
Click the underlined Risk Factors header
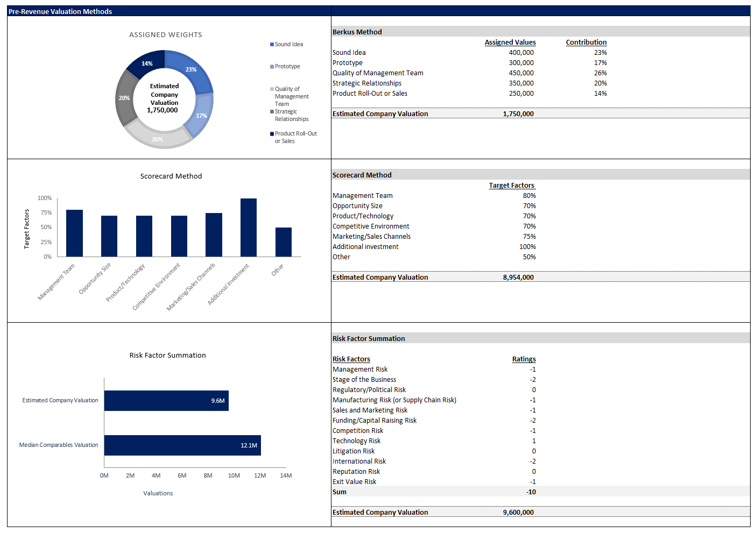click(351, 359)
